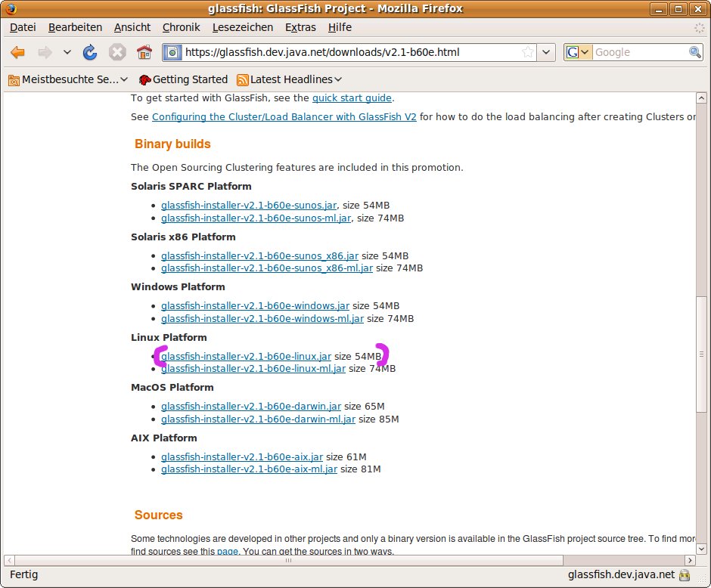This screenshot has width=711, height=588.
Task: Download glassfish-installer-v2.1-b60e-windows.jar
Action: click(x=255, y=305)
